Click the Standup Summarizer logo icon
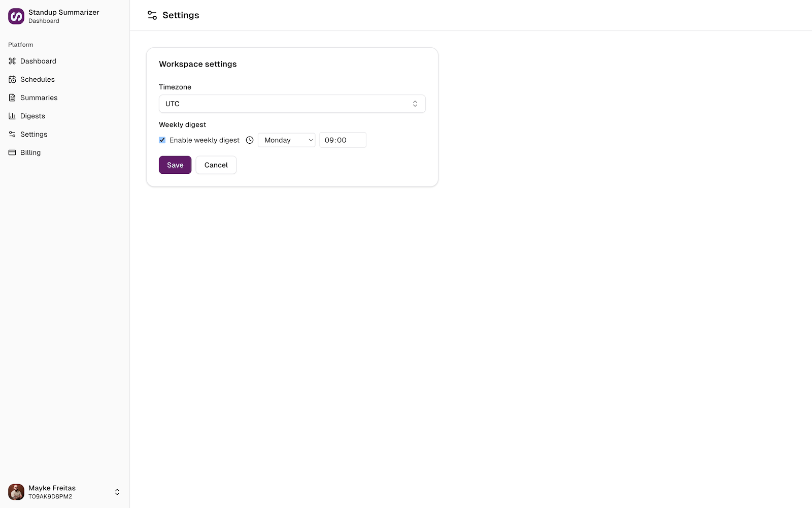Image resolution: width=812 pixels, height=508 pixels. point(16,16)
